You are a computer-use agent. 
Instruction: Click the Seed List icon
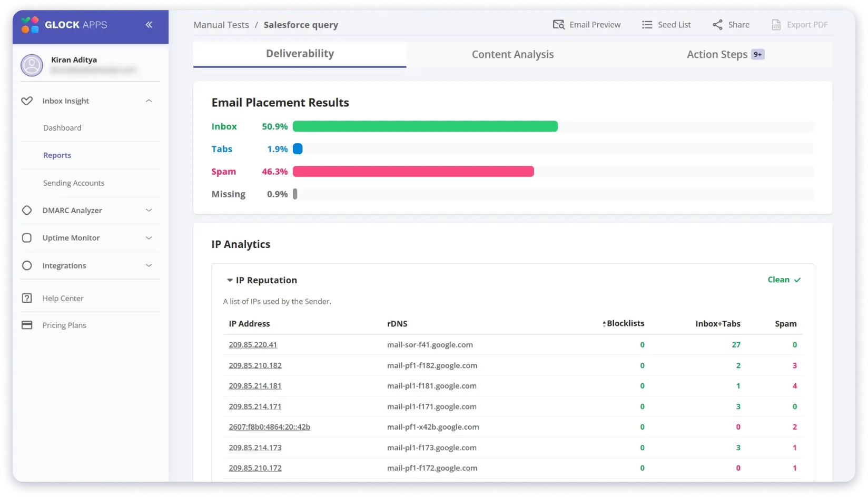(x=647, y=25)
